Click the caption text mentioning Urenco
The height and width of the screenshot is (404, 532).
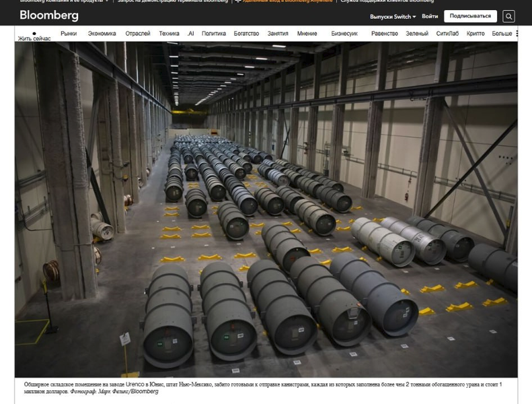pos(263,388)
